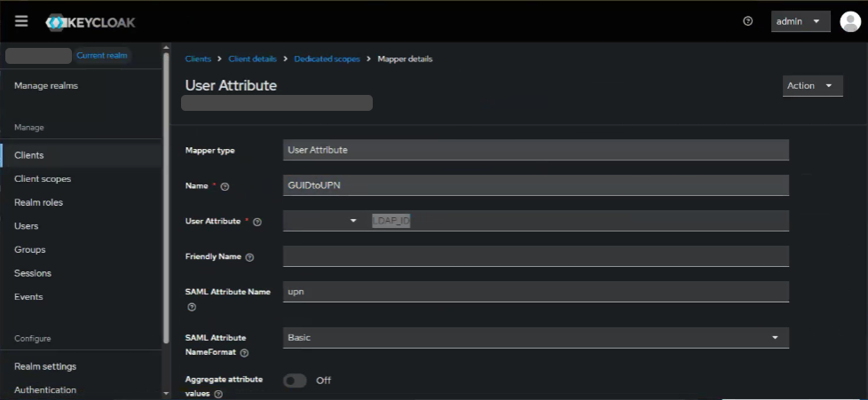The height and width of the screenshot is (400, 868).
Task: Go back to Dedicated scopes breadcrumb
Action: point(327,59)
